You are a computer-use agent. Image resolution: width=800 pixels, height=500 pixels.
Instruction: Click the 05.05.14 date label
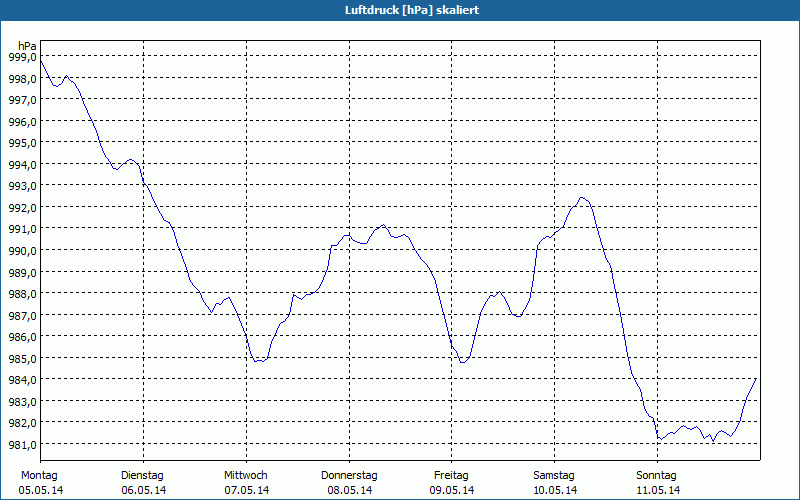pyautogui.click(x=41, y=491)
